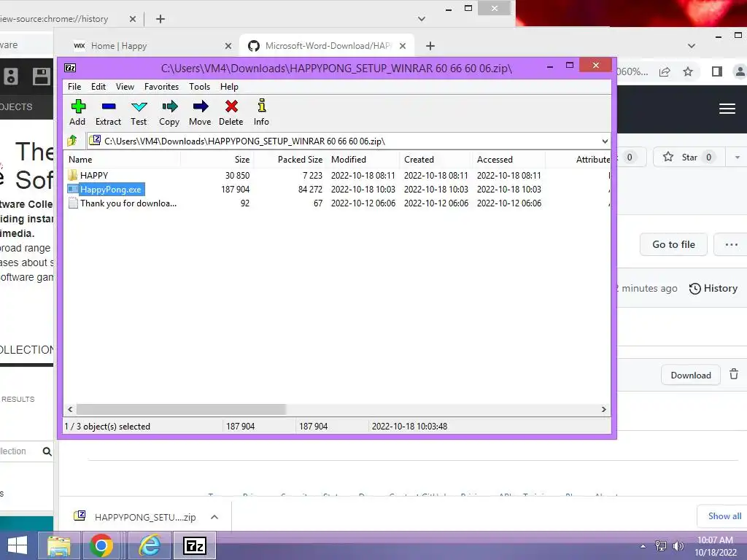Sort by the Size column header
The height and width of the screenshot is (560, 747).
[x=217, y=160]
